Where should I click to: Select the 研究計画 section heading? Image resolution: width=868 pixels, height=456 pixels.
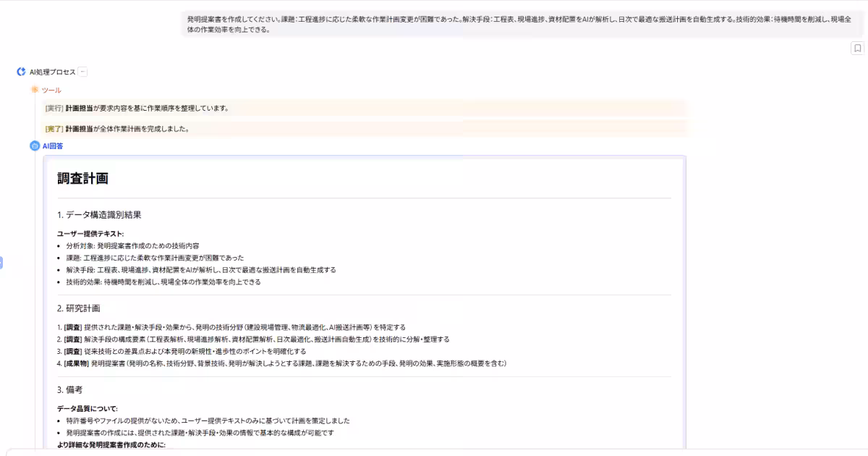coord(80,307)
